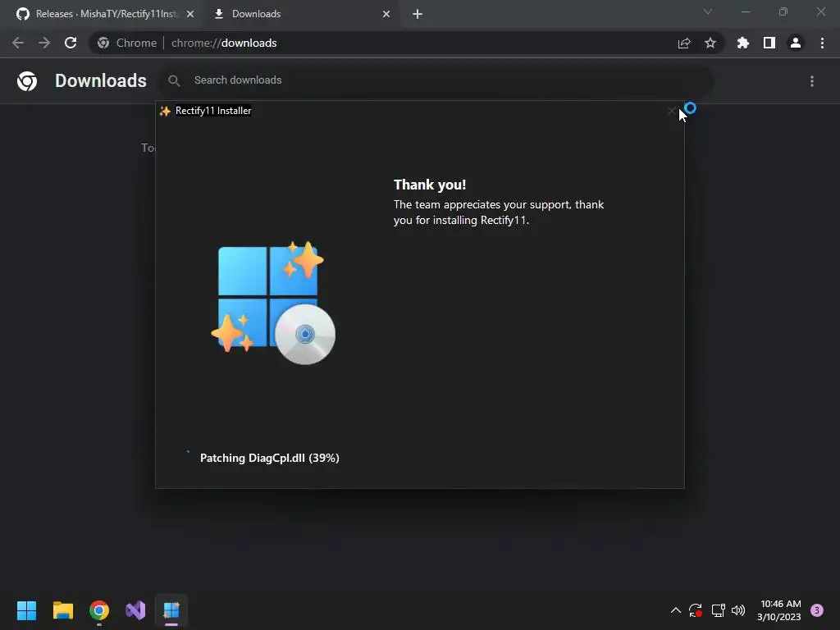Open File Explorer from taskbar
This screenshot has height=630, width=840.
63,610
